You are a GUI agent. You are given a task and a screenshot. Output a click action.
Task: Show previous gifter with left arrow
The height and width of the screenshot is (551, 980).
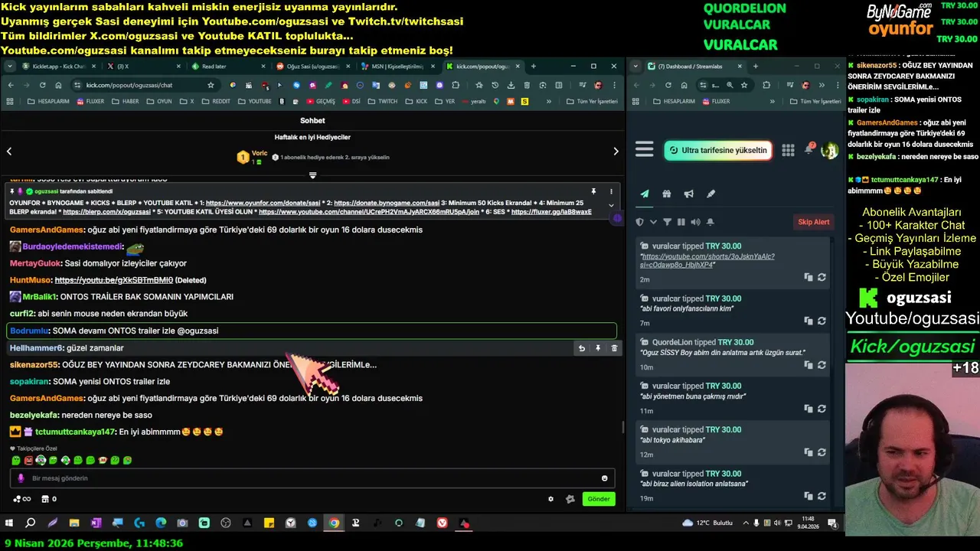click(9, 152)
